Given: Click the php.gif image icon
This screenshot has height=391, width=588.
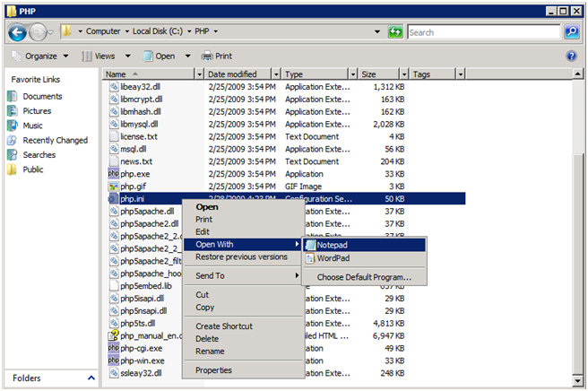Looking at the screenshot, I should coord(113,187).
